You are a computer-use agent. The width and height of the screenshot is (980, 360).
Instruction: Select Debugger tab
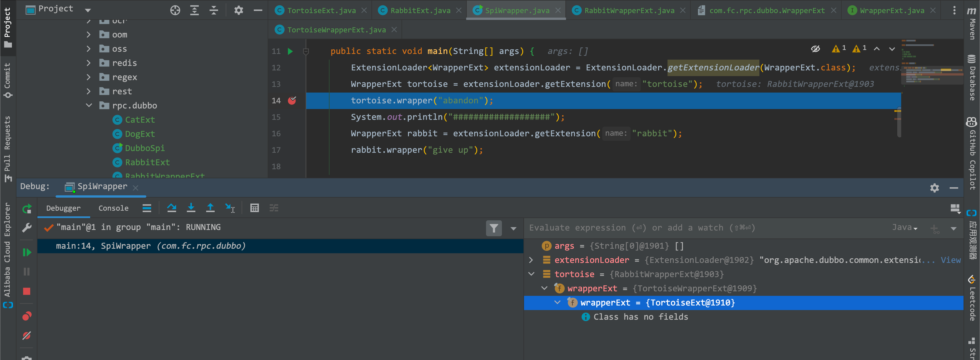pos(63,208)
